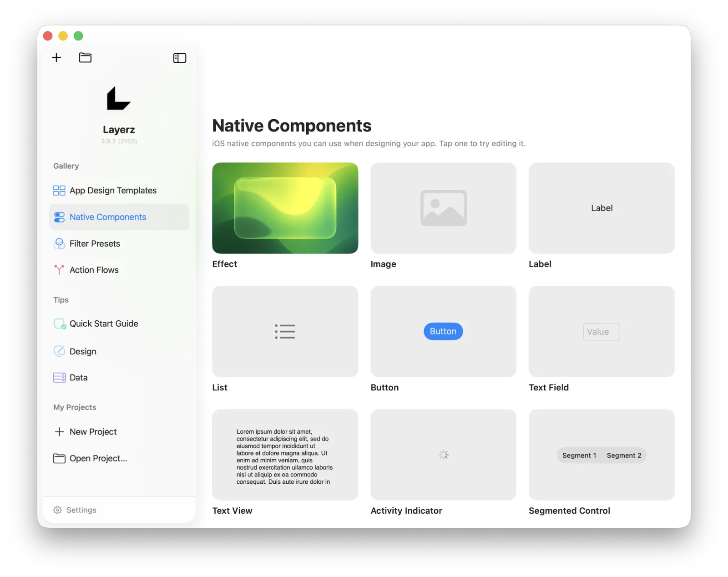
Task: Open the Activity Indicator spinner card
Action: click(443, 455)
